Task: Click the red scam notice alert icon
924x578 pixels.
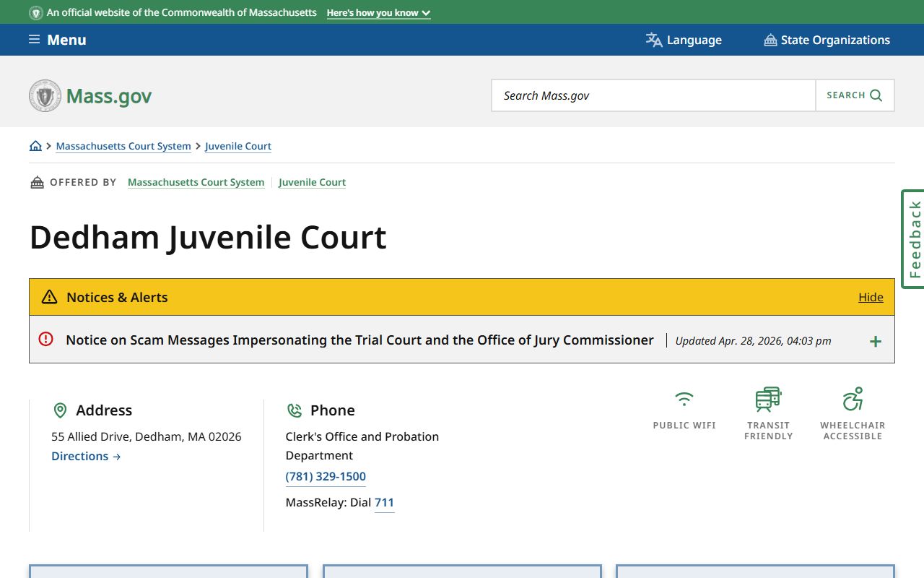Action: tap(46, 339)
